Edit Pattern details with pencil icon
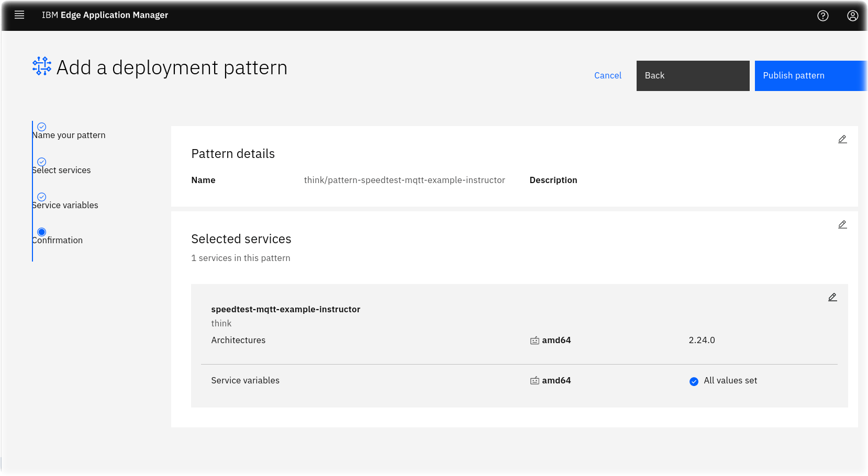The height and width of the screenshot is (476, 868). click(842, 139)
